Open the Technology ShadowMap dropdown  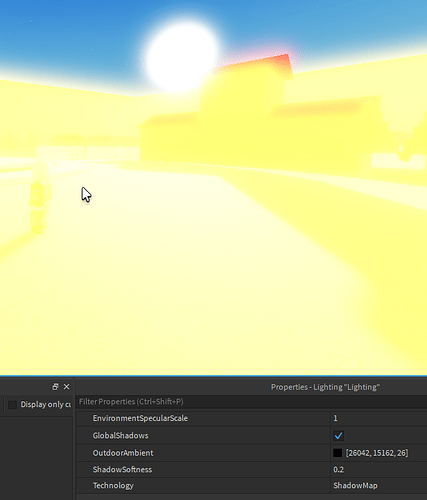(x=379, y=486)
